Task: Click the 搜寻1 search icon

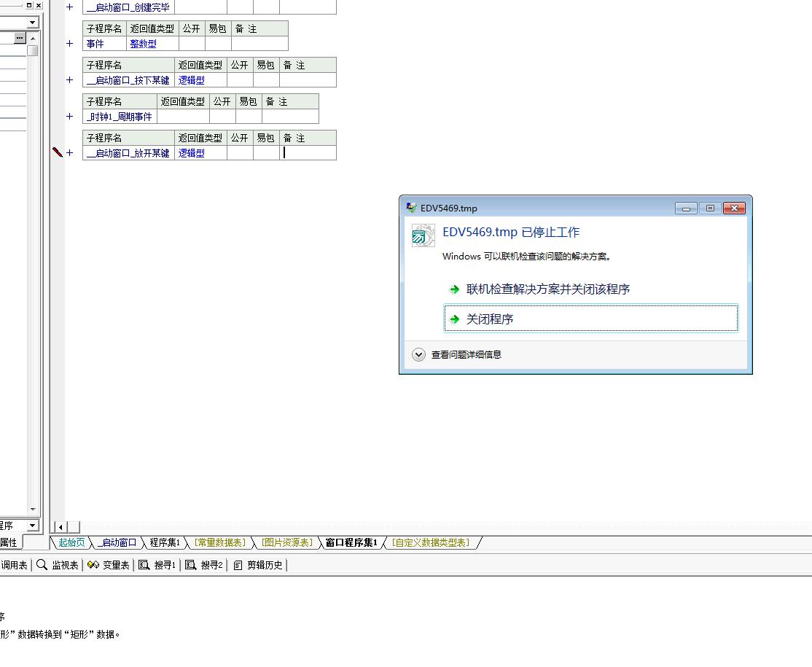Action: coord(144,565)
